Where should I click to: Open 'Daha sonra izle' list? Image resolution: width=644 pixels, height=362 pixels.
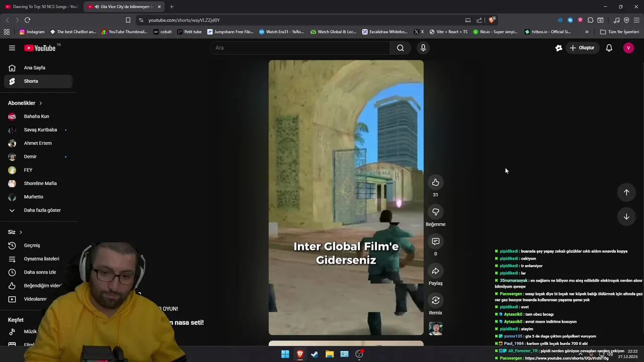click(38, 272)
